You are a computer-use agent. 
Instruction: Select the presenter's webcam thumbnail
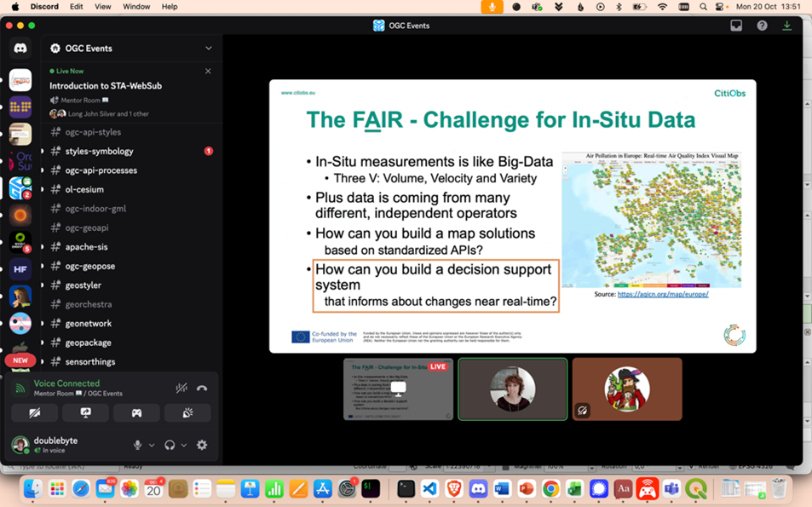pos(512,389)
